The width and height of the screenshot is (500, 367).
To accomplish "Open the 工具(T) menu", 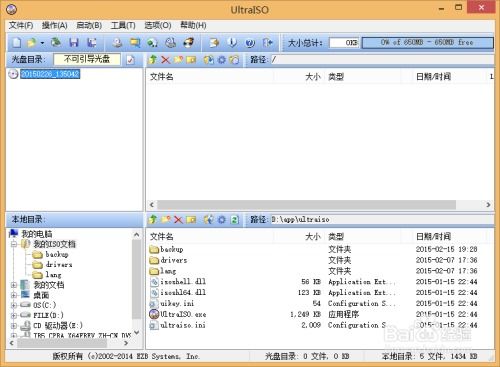I will pos(123,26).
